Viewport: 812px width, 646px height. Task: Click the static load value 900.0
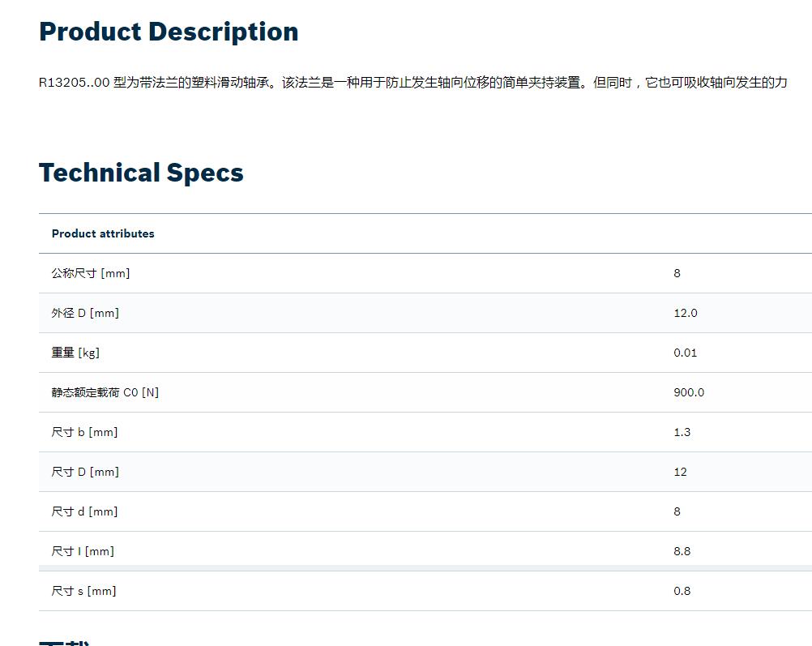pos(689,392)
